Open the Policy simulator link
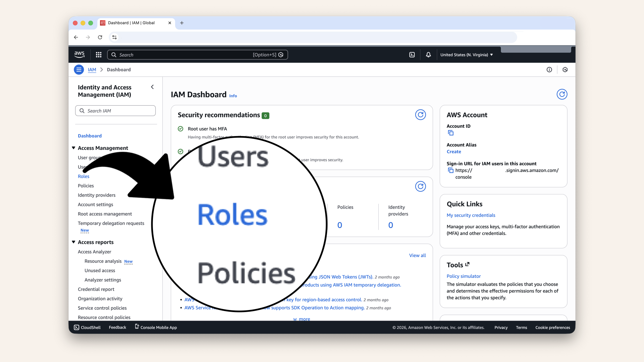 [464, 276]
